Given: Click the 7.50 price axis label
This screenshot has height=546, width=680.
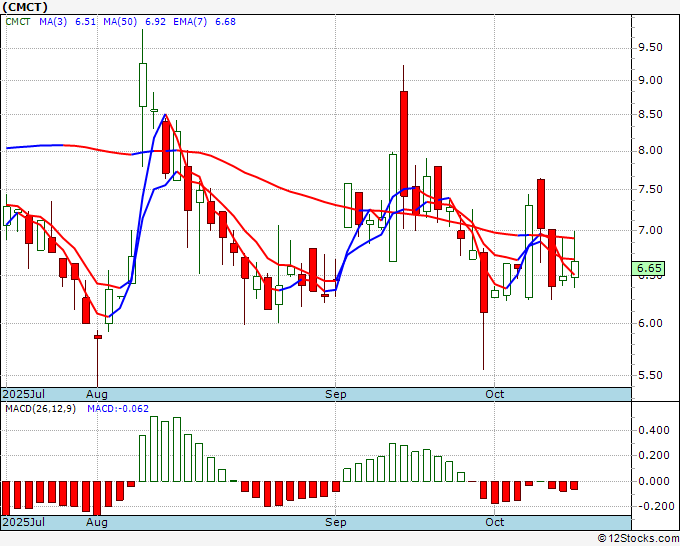Looking at the screenshot, I should (x=650, y=189).
